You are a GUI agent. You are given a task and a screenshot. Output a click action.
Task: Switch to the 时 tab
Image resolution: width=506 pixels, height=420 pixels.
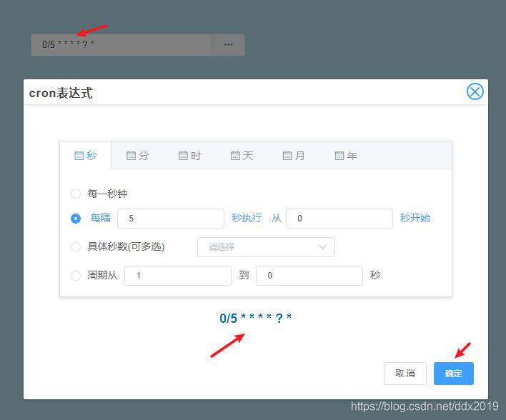[x=190, y=156]
